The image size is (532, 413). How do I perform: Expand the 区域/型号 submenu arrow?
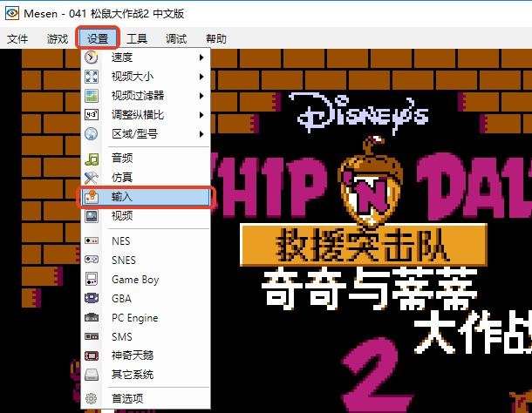201,133
